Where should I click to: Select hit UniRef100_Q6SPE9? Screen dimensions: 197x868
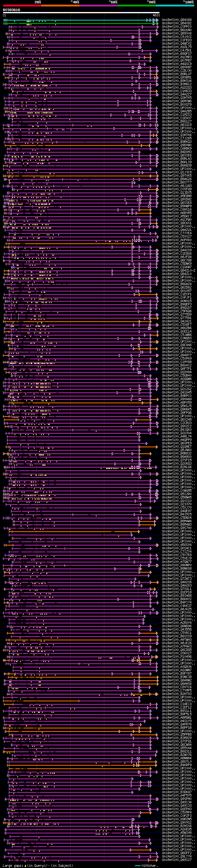point(177,443)
